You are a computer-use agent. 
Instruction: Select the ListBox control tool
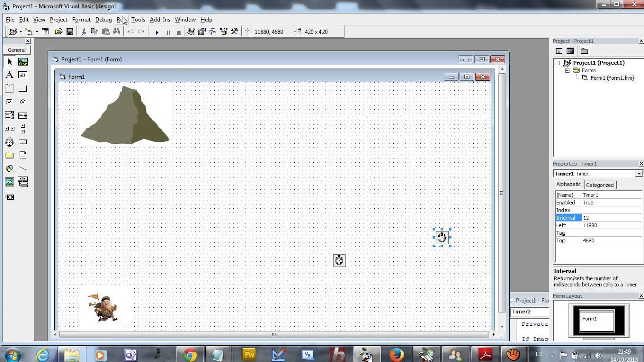pyautogui.click(x=23, y=115)
